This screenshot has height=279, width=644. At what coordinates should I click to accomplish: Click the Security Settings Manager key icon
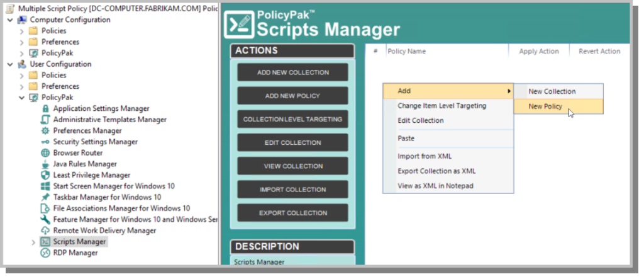[x=45, y=142]
